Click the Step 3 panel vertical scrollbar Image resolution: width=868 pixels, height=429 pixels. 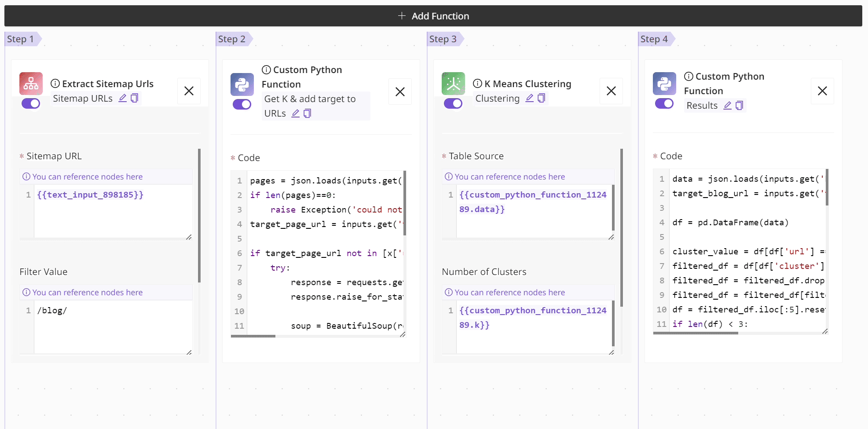622,227
